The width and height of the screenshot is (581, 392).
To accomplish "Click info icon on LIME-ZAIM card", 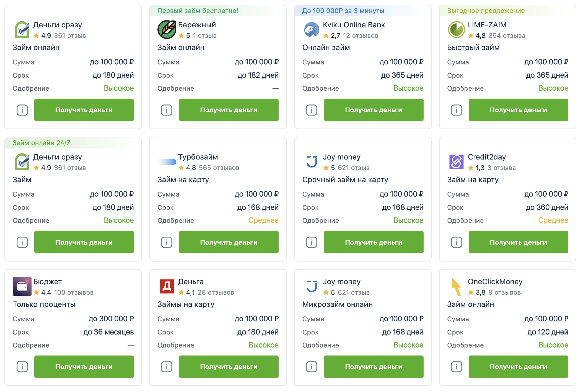I will point(456,110).
